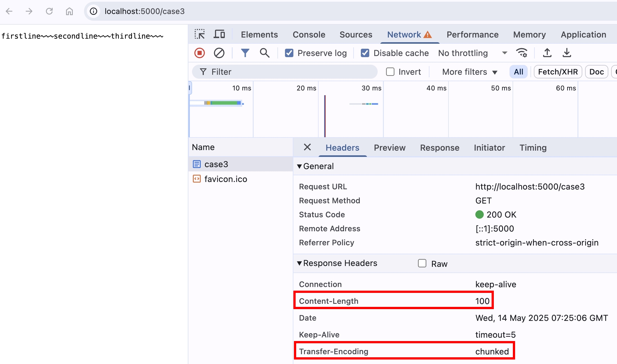Stop recording network log
The width and height of the screenshot is (617, 364).
pos(200,53)
